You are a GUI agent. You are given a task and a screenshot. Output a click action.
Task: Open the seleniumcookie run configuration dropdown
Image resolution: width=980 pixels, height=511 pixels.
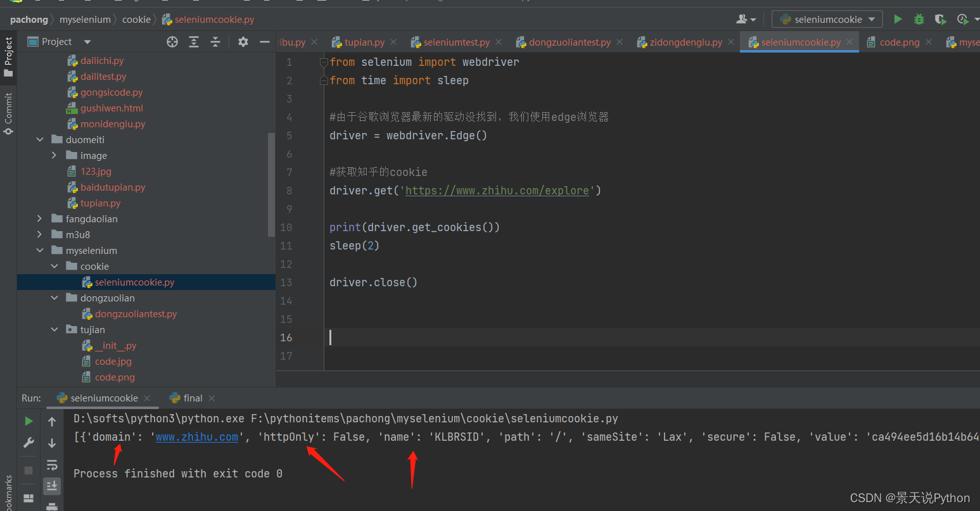click(827, 19)
